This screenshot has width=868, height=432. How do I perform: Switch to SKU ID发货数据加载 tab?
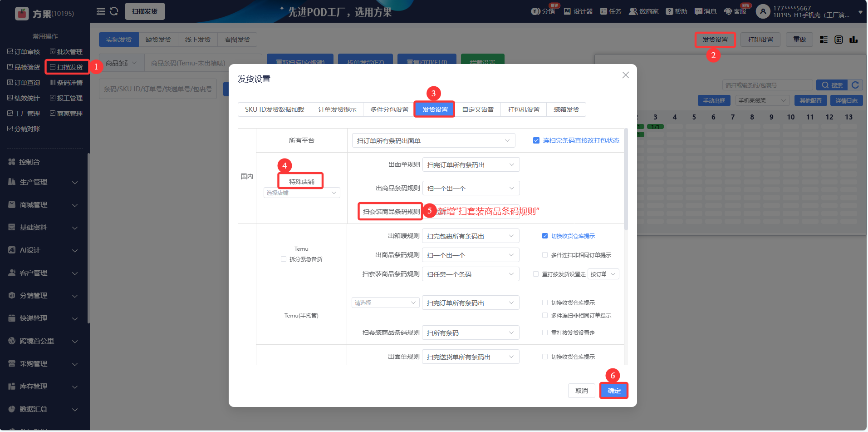(x=275, y=109)
